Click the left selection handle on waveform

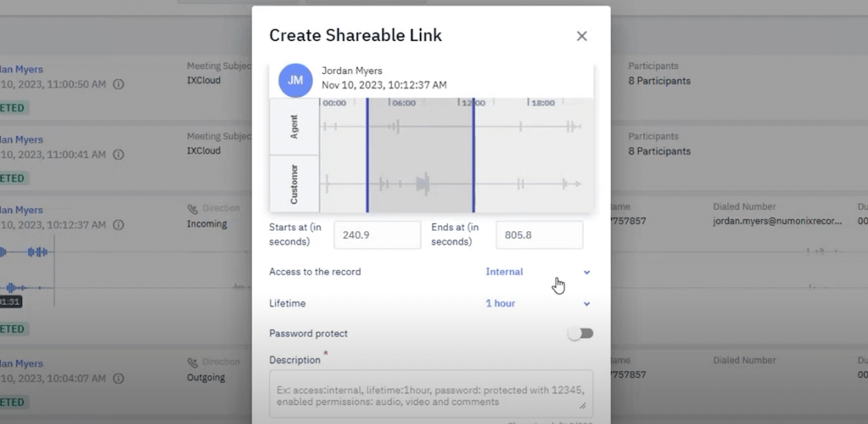click(x=368, y=155)
